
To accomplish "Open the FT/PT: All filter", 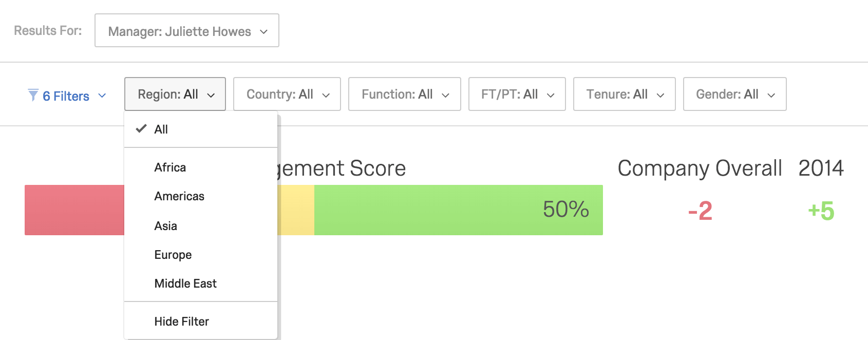I will [517, 94].
